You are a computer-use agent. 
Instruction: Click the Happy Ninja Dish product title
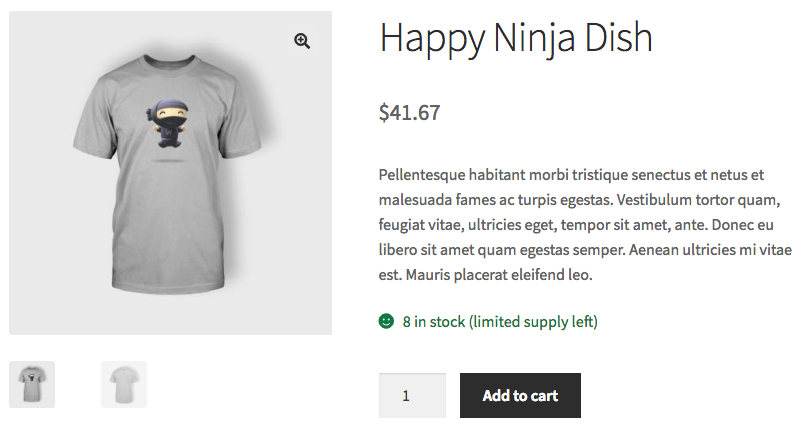click(x=516, y=39)
